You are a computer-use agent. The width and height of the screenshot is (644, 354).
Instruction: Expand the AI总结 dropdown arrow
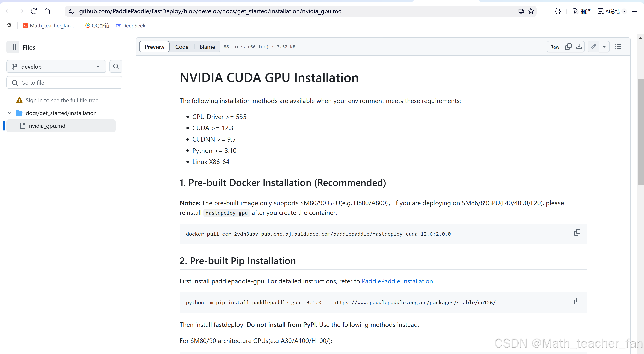(624, 11)
